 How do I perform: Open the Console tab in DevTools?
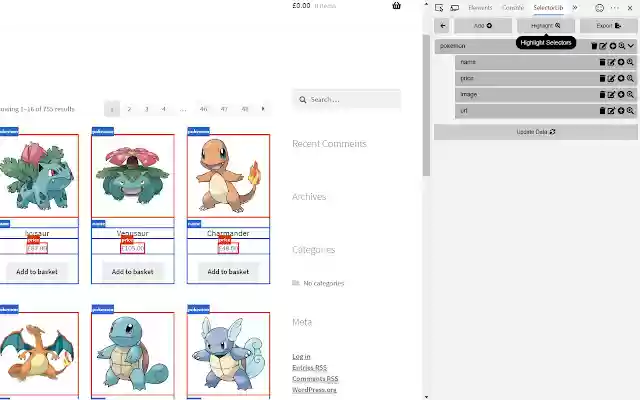[513, 8]
